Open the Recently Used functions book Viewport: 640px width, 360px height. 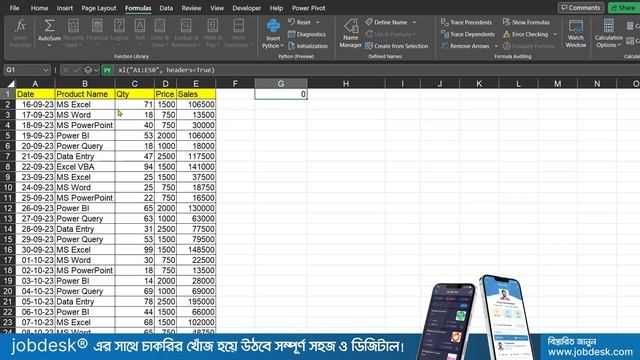tap(73, 26)
